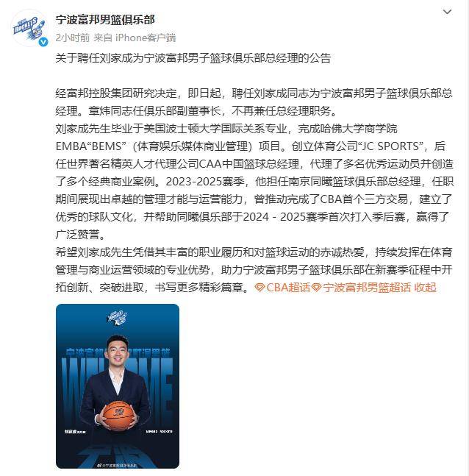Click the basketball in the poster image

point(118,415)
